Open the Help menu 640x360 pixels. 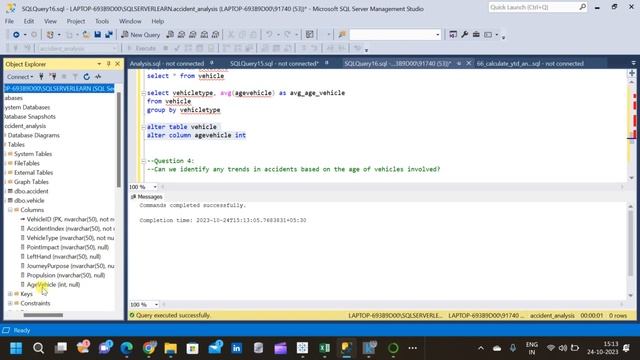coord(158,21)
